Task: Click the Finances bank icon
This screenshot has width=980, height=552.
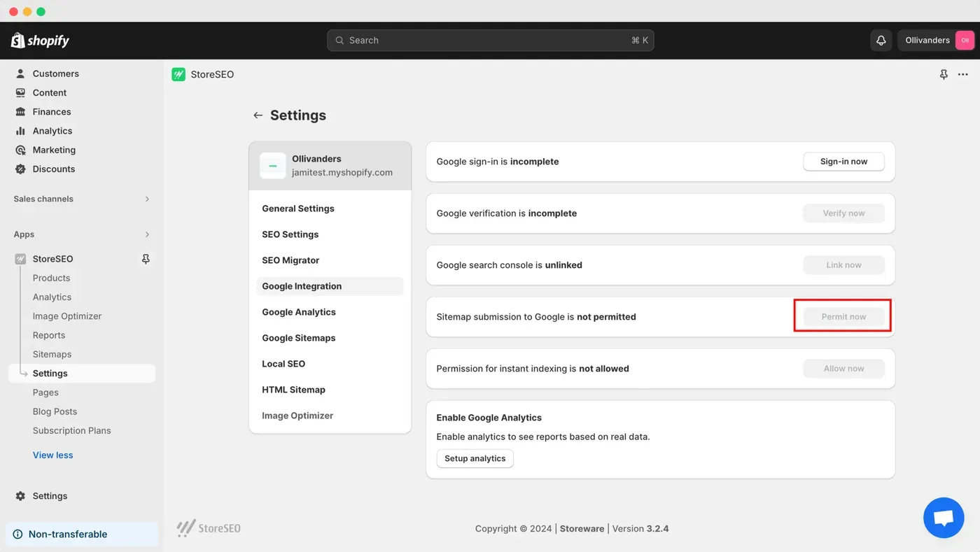Action: click(20, 112)
